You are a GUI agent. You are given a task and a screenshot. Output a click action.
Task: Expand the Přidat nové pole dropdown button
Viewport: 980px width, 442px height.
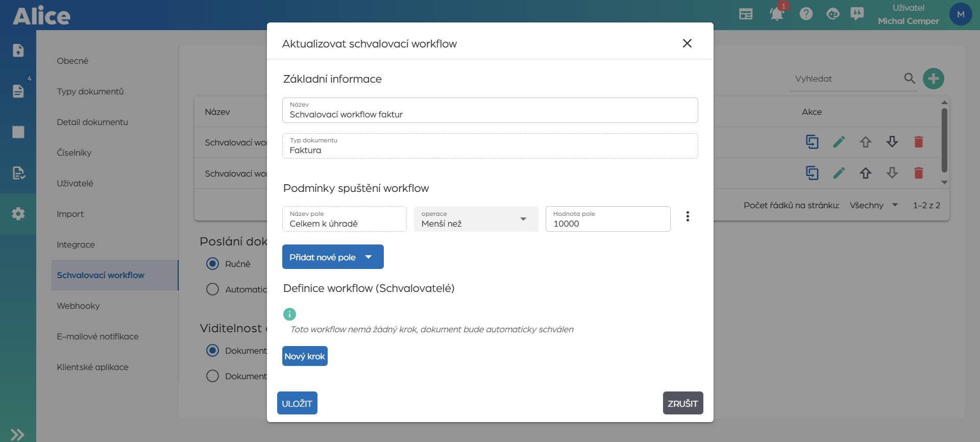click(332, 257)
